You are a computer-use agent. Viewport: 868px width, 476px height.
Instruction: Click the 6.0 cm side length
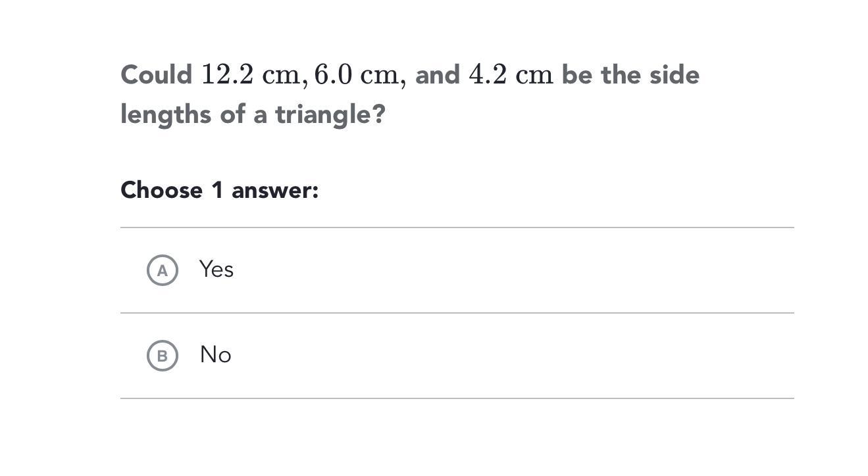pos(356,75)
